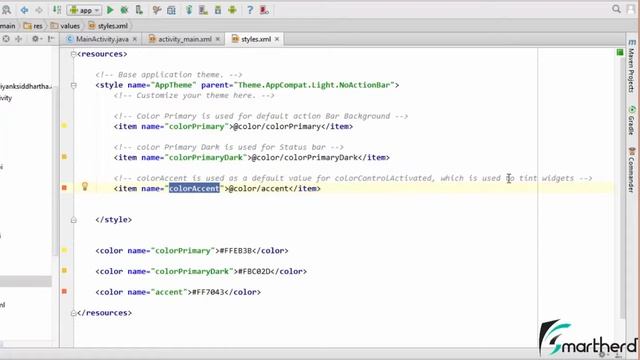The image size is (640, 360).
Task: Click the hide project panel icon
Action: pyautogui.click(x=51, y=39)
